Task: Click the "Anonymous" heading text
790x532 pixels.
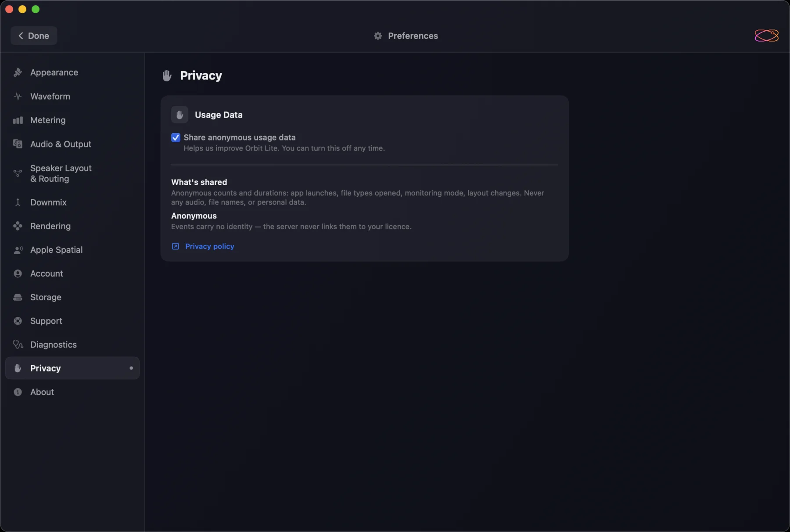Action: point(194,216)
